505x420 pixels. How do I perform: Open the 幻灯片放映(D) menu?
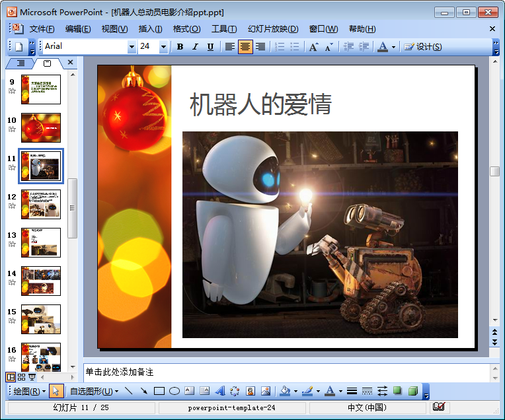[x=273, y=29]
